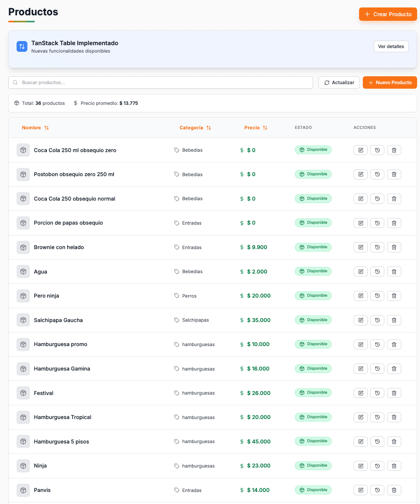This screenshot has height=504, width=420.
Task: Click the magnifier icon in the search bar
Action: tap(15, 82)
